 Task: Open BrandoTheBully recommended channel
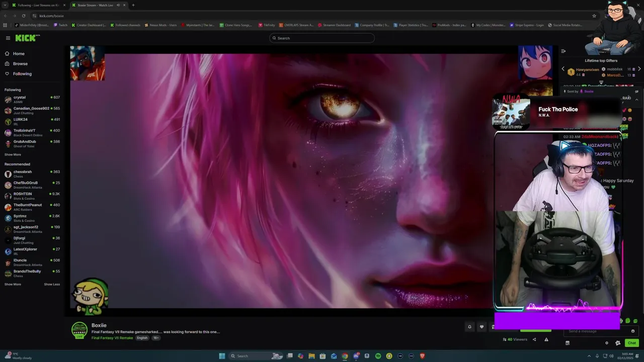click(32, 273)
